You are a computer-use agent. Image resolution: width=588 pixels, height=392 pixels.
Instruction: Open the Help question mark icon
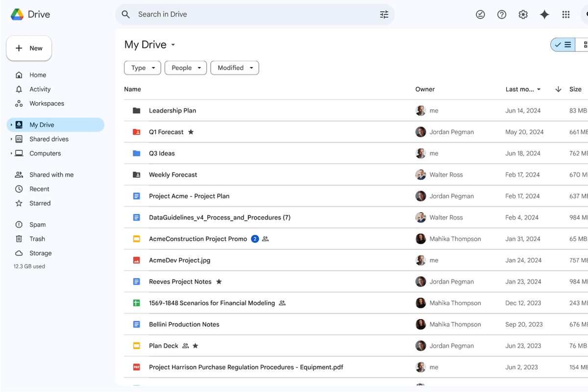(x=502, y=15)
